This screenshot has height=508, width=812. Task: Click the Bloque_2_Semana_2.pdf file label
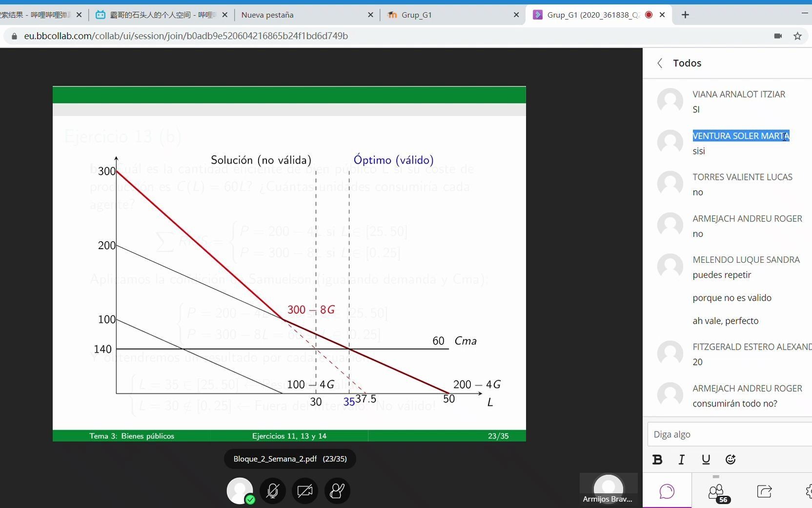coord(290,459)
